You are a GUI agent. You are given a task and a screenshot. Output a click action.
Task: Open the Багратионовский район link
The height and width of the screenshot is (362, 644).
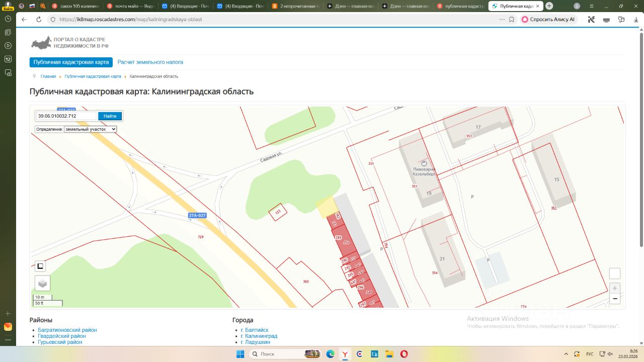[x=67, y=330]
